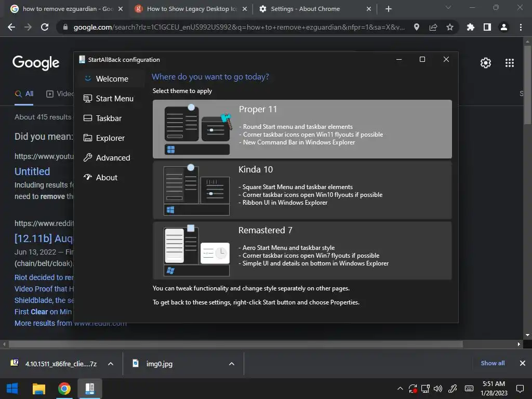The width and height of the screenshot is (532, 399).
Task: Close the Legacy Desktop Icons tab
Action: point(245,9)
